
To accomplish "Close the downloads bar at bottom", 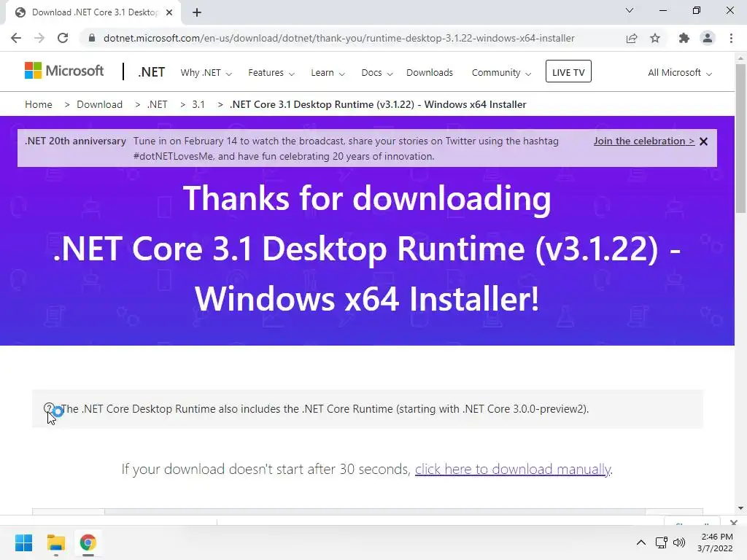I will click(x=734, y=522).
